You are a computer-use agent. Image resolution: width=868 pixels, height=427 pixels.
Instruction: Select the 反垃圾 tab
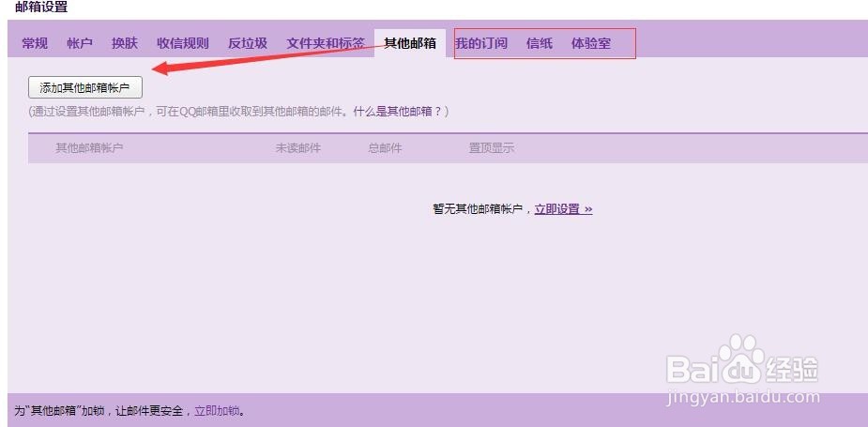(x=248, y=43)
